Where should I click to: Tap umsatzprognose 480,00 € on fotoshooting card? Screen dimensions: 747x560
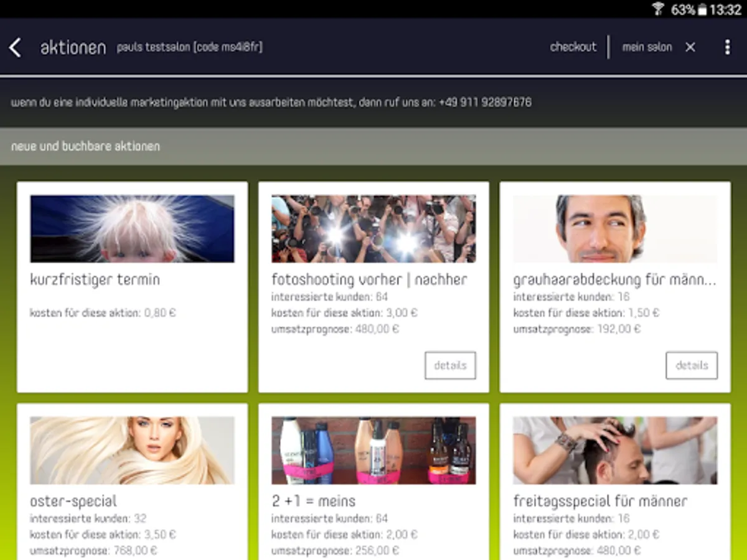tap(335, 329)
